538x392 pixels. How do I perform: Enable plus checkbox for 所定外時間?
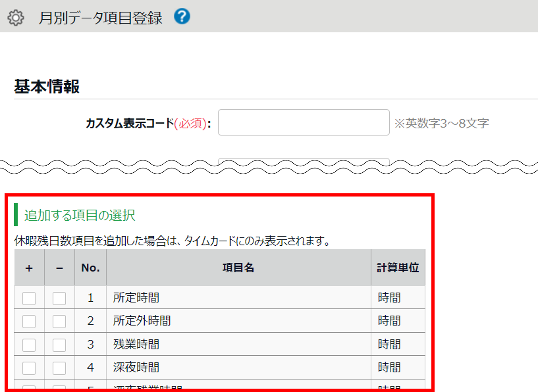click(x=29, y=321)
